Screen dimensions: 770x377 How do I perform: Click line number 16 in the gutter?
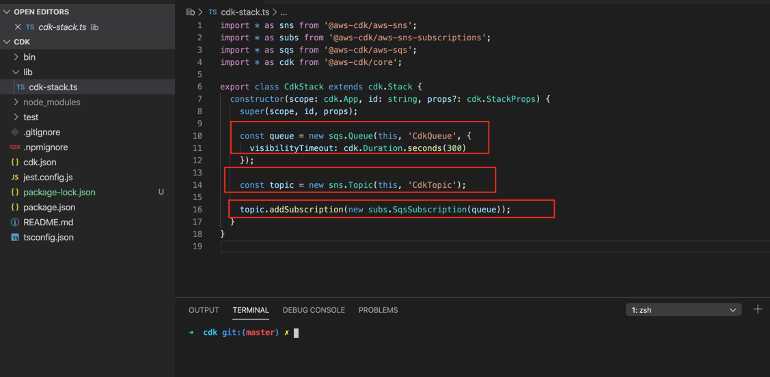(x=197, y=209)
